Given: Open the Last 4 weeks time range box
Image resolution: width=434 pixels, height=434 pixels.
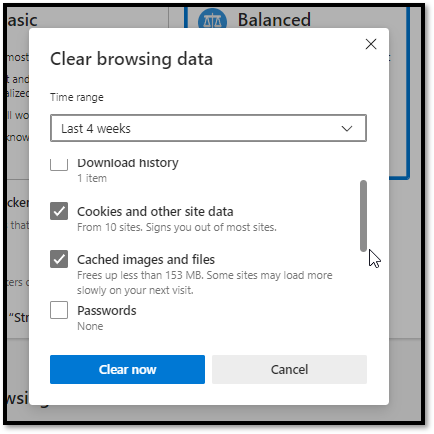Looking at the screenshot, I should pos(208,128).
